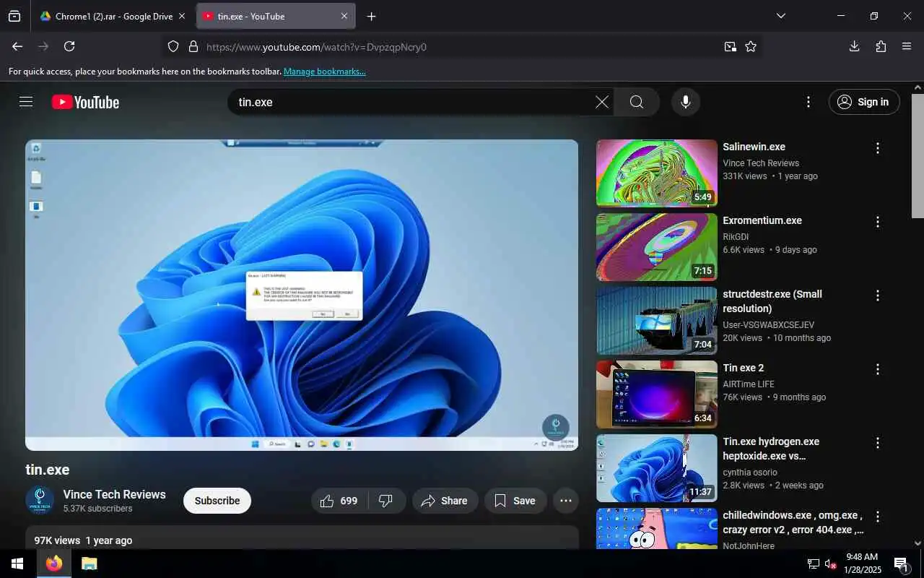Click the page vertical scrollbar thumb
This screenshot has height=578, width=924.
(918, 155)
